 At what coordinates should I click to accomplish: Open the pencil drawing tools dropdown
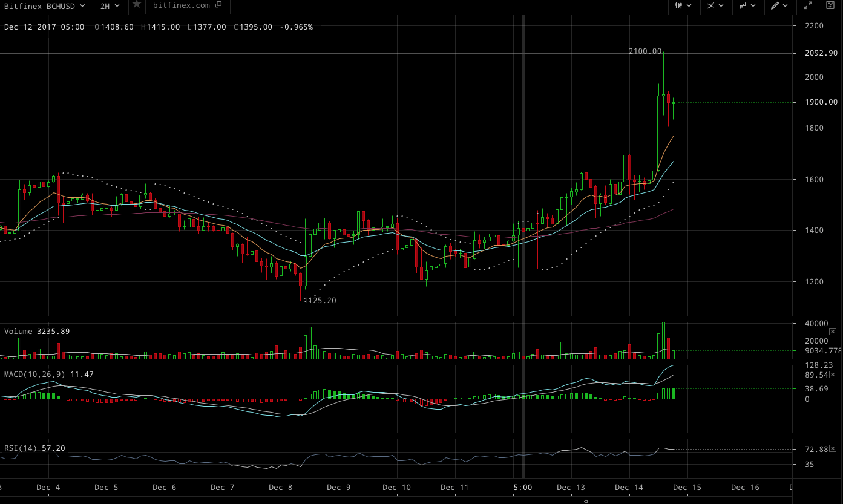coord(779,5)
